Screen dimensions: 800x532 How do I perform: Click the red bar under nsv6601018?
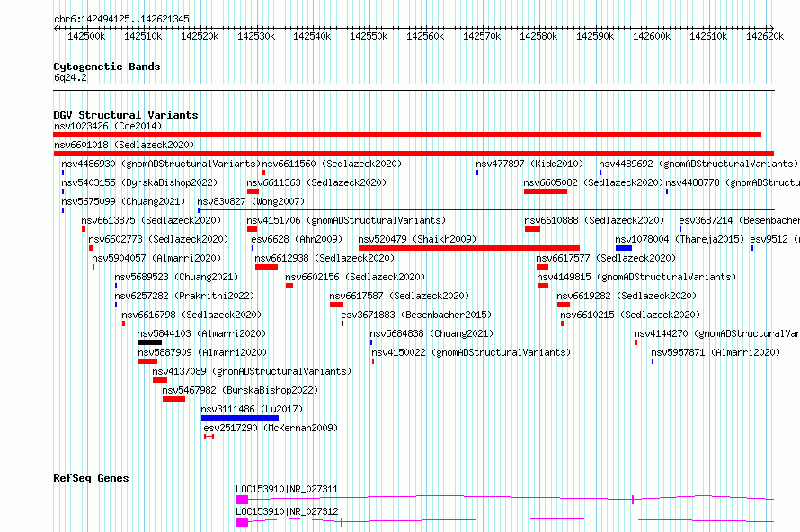413,154
